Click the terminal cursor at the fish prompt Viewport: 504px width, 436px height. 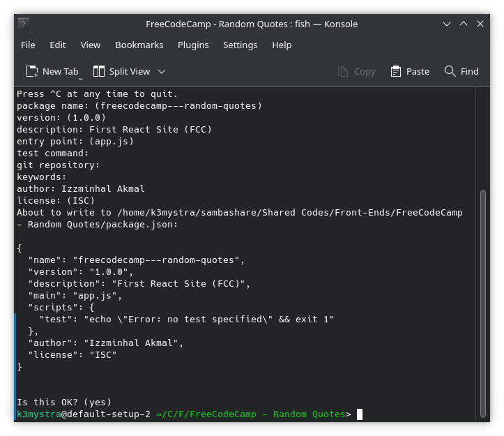[x=360, y=414]
